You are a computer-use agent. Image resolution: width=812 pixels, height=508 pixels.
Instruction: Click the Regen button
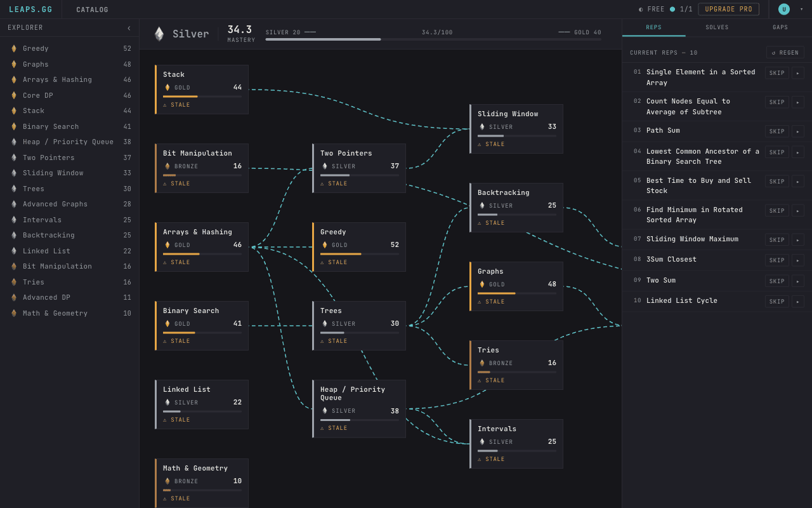click(x=785, y=53)
